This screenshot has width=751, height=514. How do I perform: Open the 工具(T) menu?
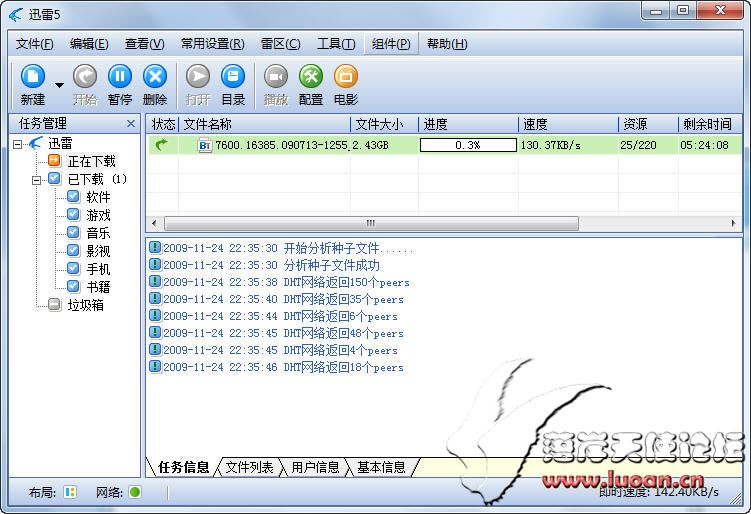pyautogui.click(x=336, y=44)
